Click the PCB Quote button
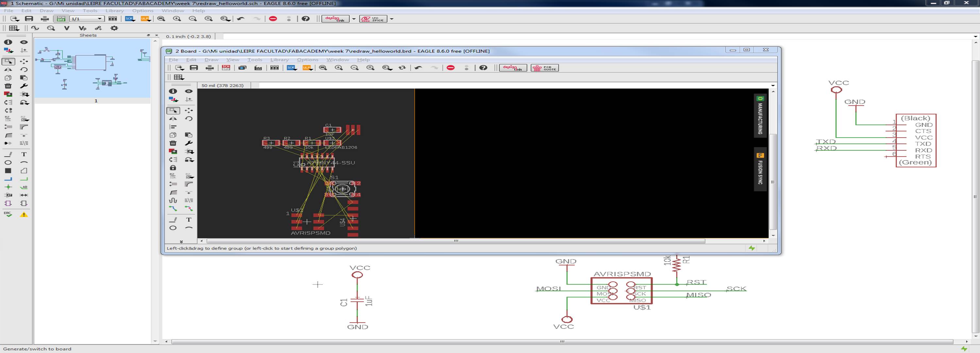 (544, 68)
